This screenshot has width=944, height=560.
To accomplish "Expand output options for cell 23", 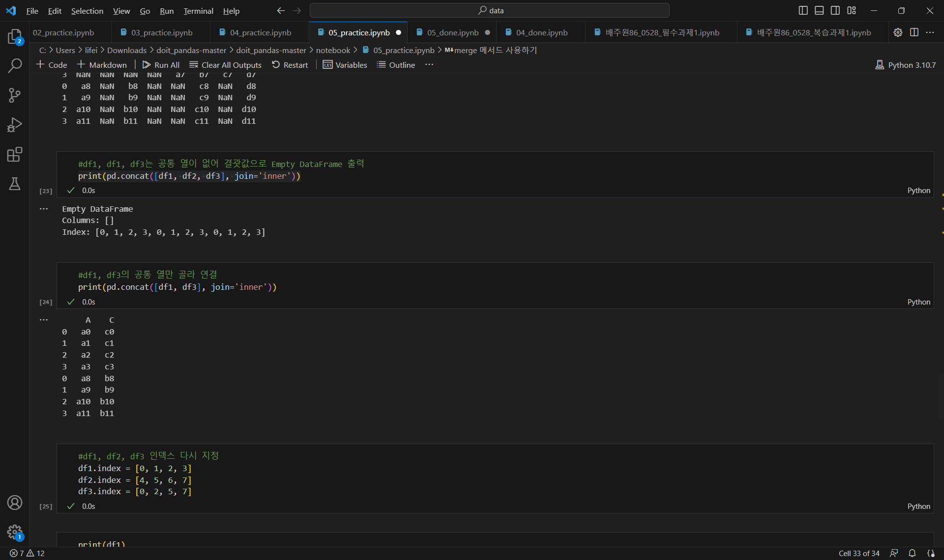I will 44,209.
